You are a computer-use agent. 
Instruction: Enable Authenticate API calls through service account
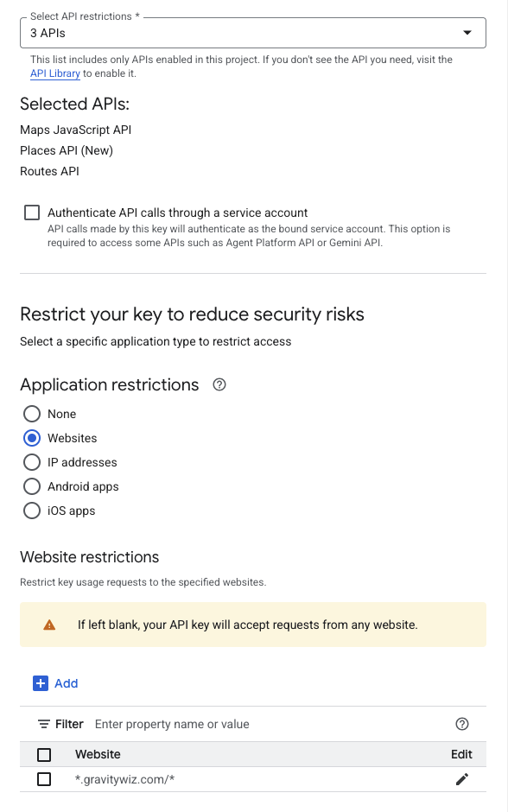32,213
